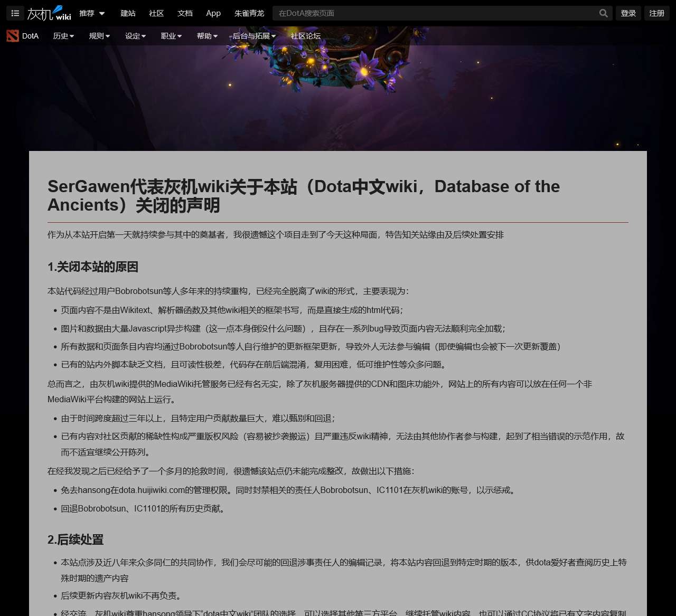
Task: Click the paragraph starting 在经我发现之后
Action: 232,471
